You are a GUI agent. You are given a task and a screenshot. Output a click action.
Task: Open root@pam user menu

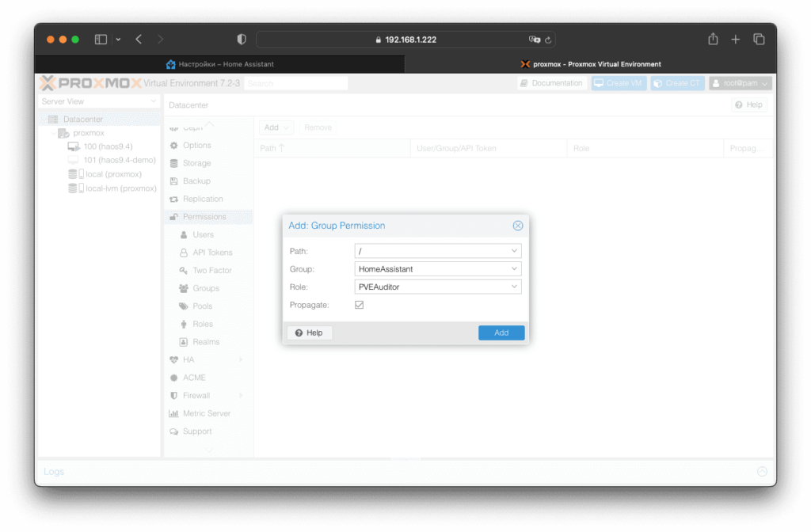(741, 83)
